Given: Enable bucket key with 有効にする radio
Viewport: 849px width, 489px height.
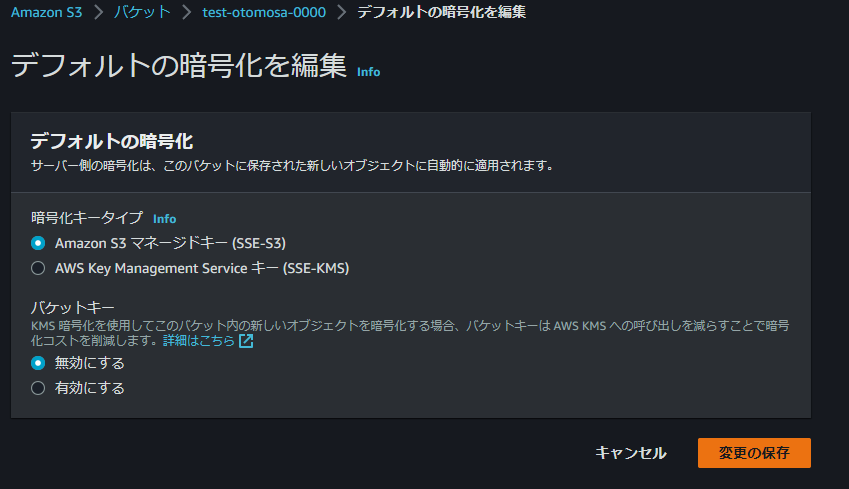Looking at the screenshot, I should point(38,388).
